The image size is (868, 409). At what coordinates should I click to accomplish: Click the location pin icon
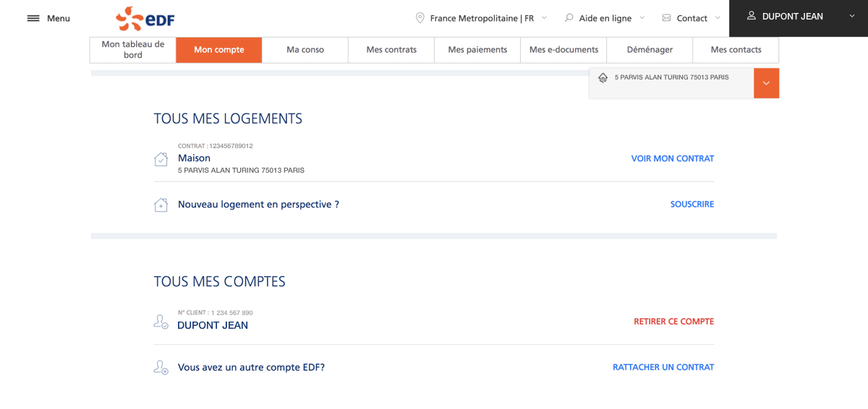[420, 18]
